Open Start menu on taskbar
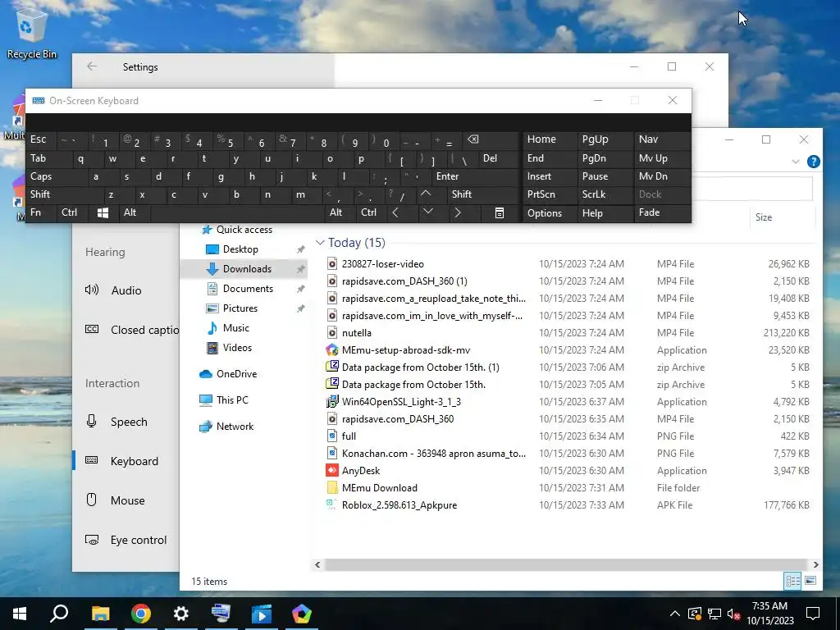 click(20, 614)
